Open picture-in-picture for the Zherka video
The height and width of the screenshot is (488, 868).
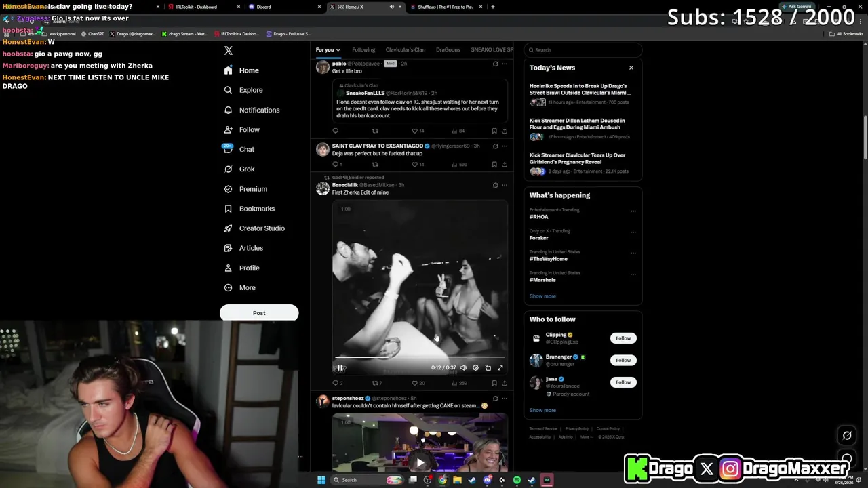[x=488, y=367]
